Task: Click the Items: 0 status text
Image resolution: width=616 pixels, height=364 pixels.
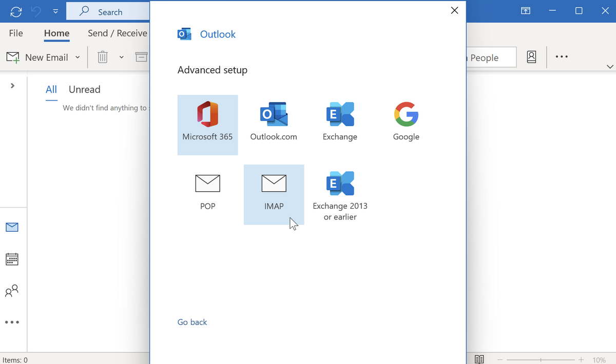Action: click(15, 360)
